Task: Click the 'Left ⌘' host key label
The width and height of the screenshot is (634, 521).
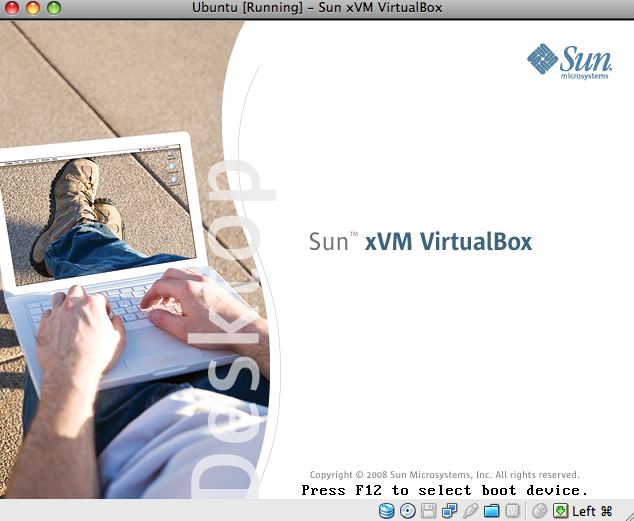Action: coord(592,511)
